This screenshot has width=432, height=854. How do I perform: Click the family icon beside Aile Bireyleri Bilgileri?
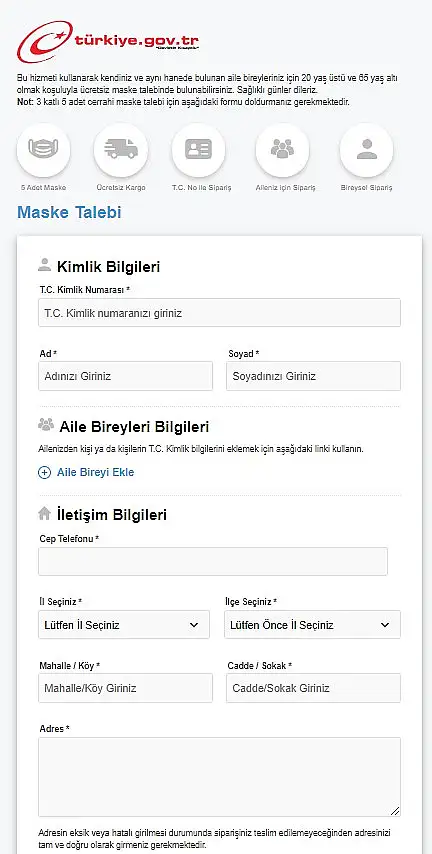tap(46, 424)
